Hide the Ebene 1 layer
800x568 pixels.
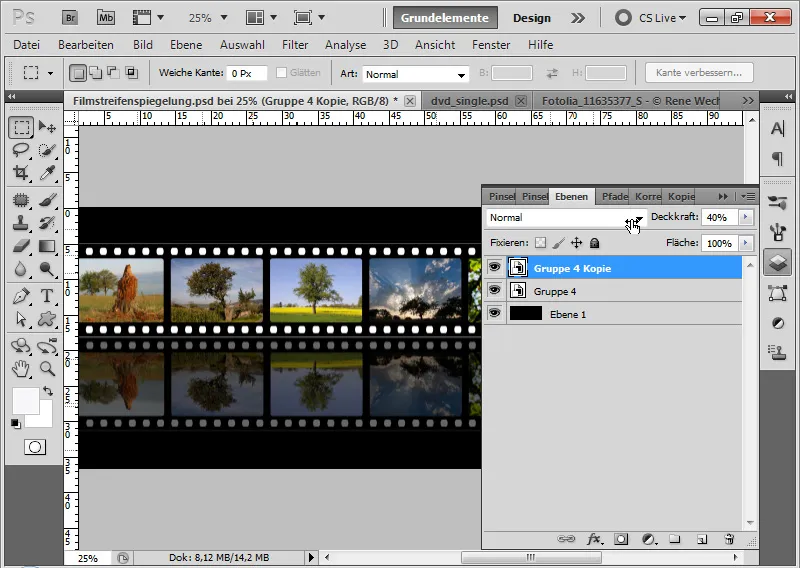(494, 313)
